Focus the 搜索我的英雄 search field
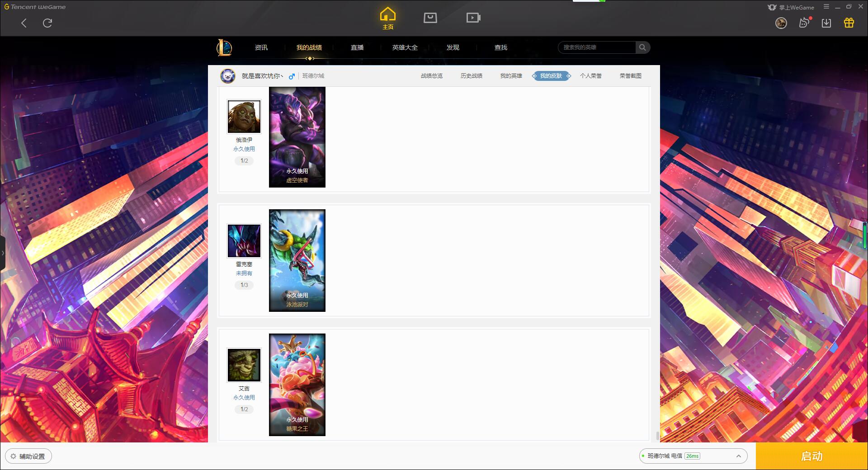 pyautogui.click(x=597, y=47)
